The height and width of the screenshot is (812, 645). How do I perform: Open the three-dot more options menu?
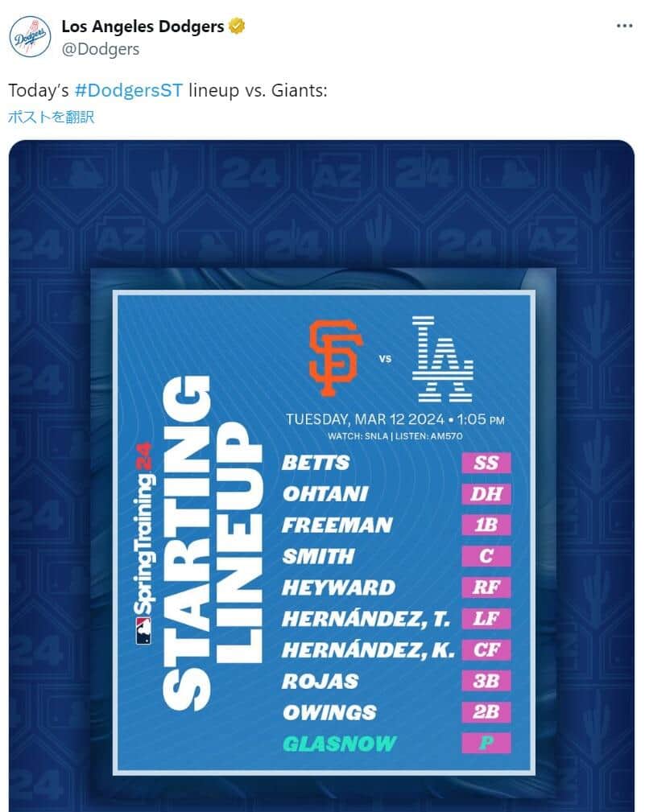point(624,26)
